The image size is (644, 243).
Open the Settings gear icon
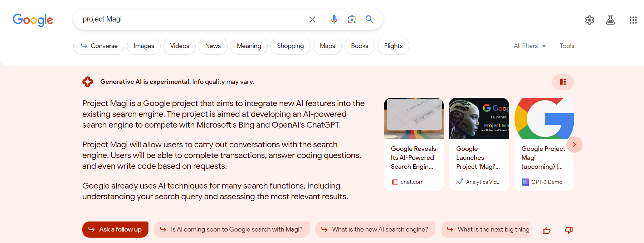(590, 20)
